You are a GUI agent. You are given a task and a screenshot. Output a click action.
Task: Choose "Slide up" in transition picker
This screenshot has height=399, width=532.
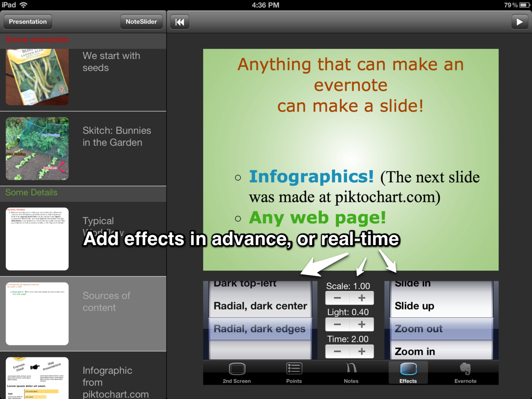click(415, 306)
